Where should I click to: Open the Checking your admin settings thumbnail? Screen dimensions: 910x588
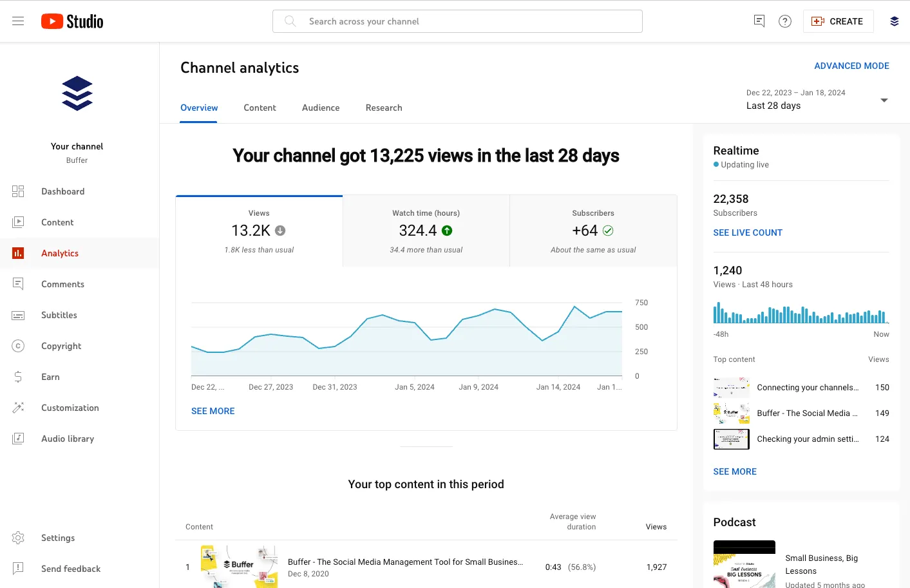731,439
